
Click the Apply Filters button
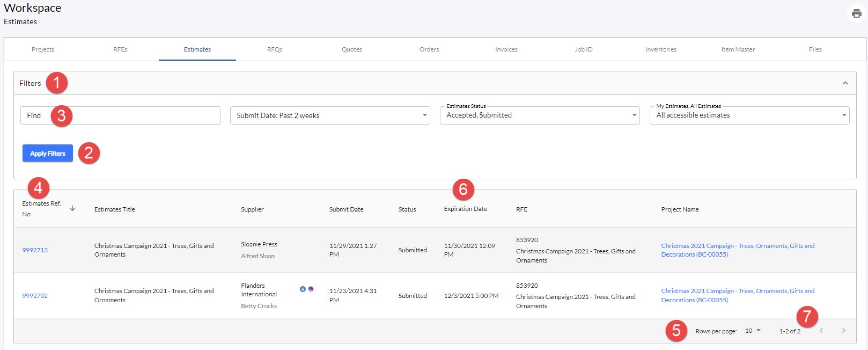[48, 154]
